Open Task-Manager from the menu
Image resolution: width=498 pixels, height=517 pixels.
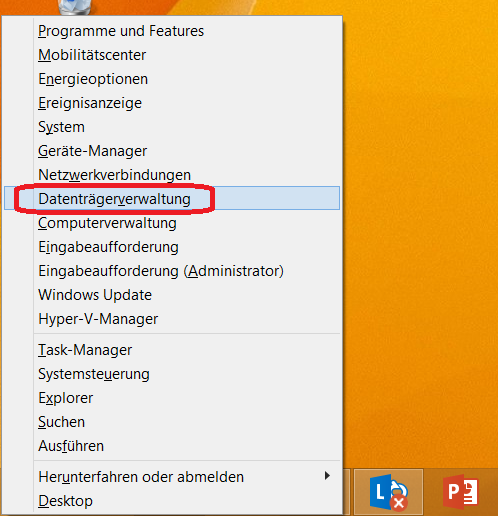(x=172, y=350)
